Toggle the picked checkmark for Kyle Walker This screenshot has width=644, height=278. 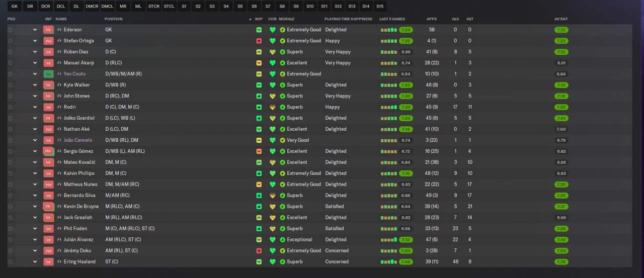click(10, 85)
